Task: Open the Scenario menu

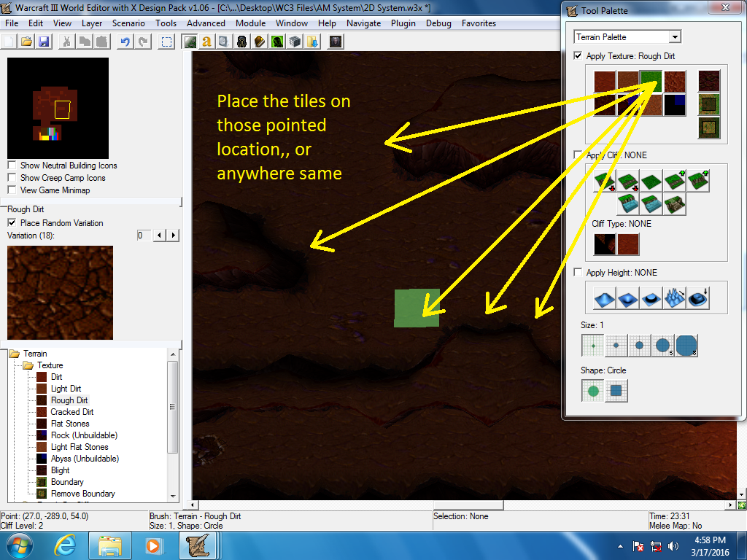Action: pos(128,23)
